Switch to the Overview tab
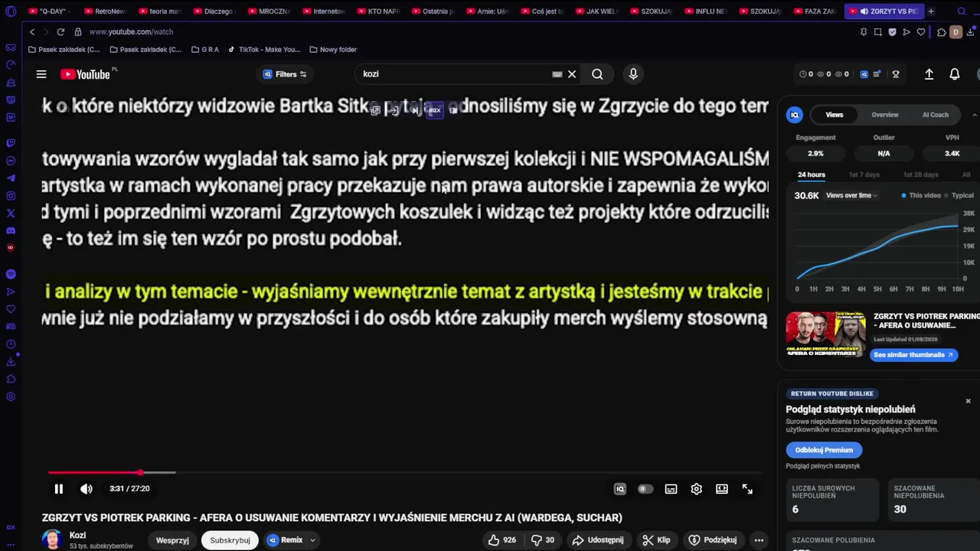This screenshot has width=980, height=551. (884, 115)
